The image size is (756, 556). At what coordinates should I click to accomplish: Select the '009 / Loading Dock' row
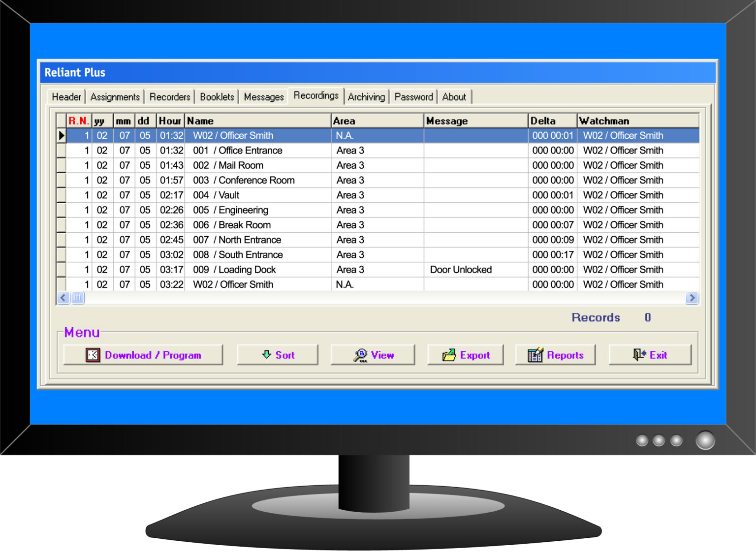click(378, 270)
